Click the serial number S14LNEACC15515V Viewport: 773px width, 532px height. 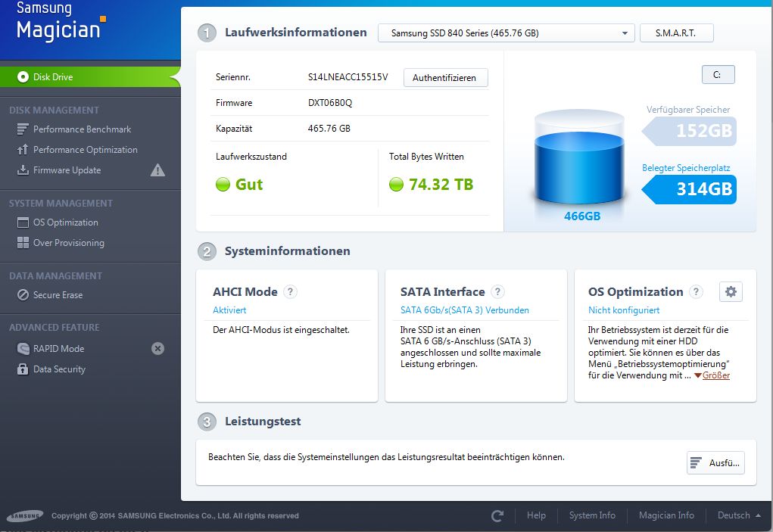(x=348, y=77)
